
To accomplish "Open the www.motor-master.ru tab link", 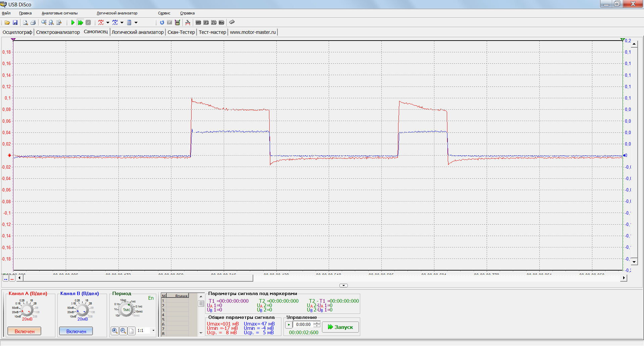I will pyautogui.click(x=253, y=32).
